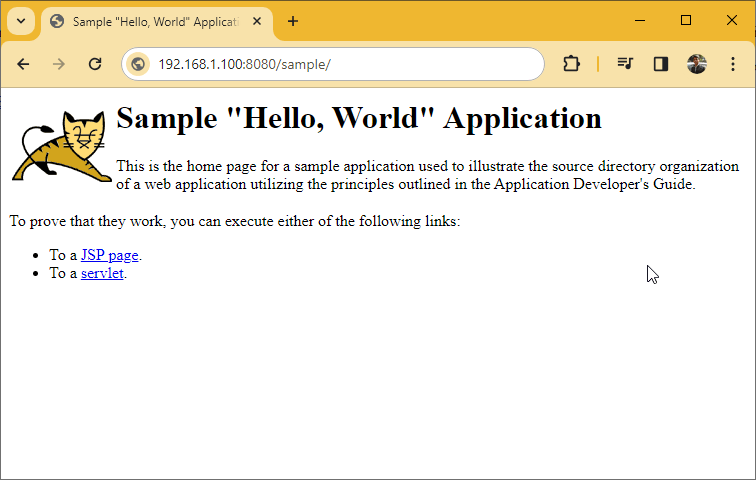Open the media controls icon
Viewport: 756px width, 480px height.
tap(625, 64)
